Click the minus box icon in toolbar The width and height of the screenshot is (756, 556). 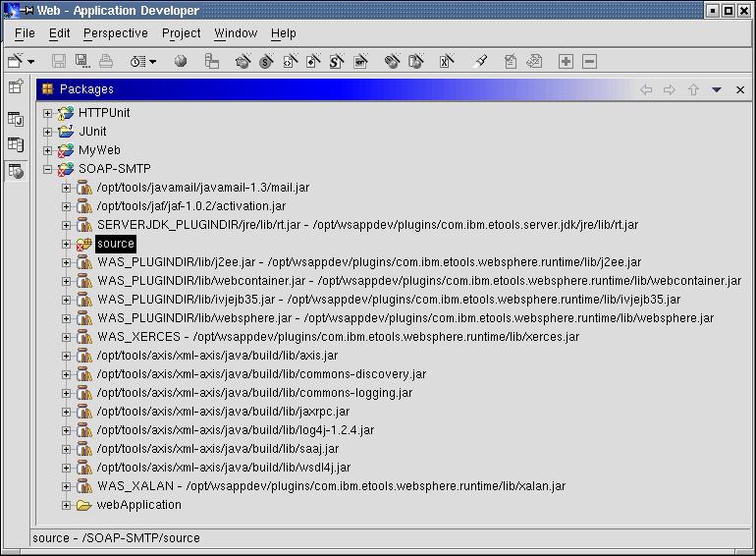[x=589, y=61]
